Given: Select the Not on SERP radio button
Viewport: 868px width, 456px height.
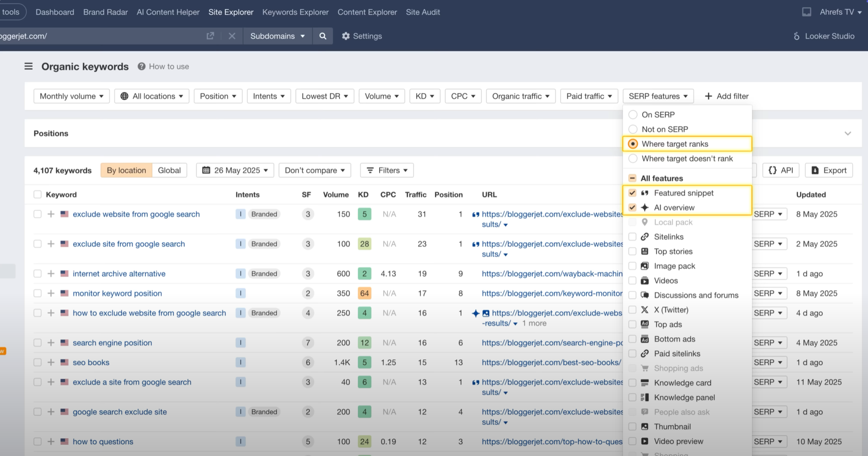Looking at the screenshot, I should coord(633,129).
